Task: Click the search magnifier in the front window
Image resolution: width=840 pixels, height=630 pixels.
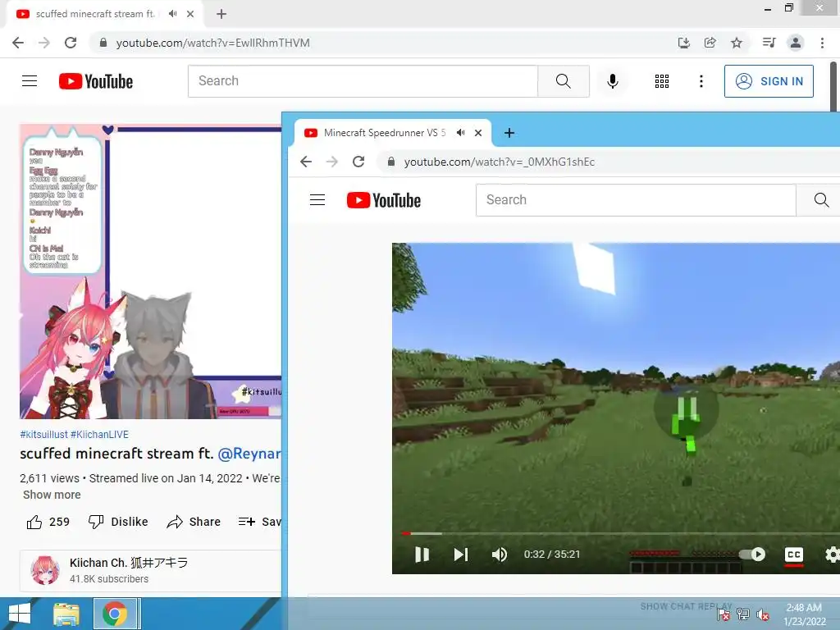Action: (820, 200)
